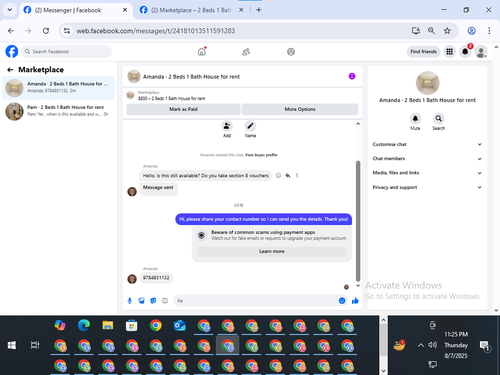Open more options dots beside Amanda's message

pos(297,175)
